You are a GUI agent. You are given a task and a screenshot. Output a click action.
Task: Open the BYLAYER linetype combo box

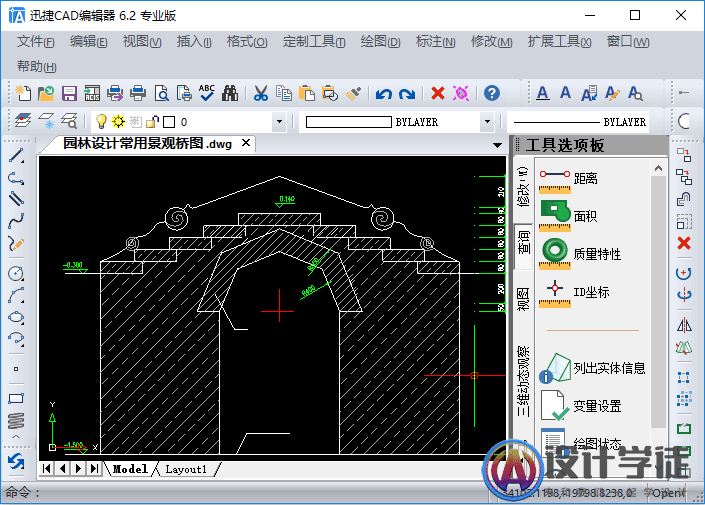click(578, 122)
